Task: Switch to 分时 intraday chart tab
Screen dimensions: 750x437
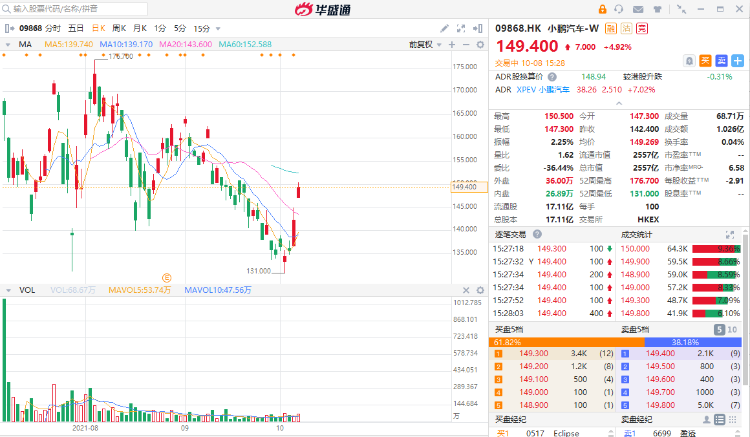Action: (x=53, y=29)
